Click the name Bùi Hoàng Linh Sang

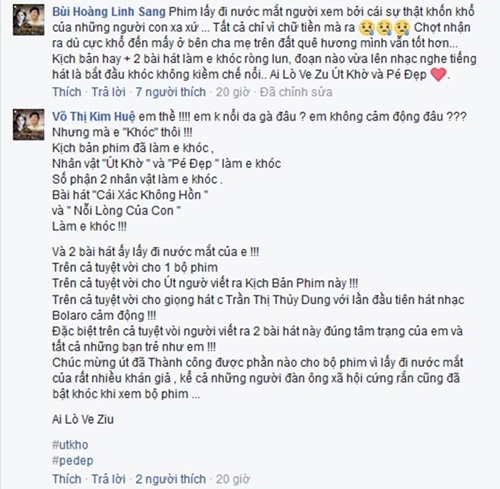pyautogui.click(x=109, y=12)
